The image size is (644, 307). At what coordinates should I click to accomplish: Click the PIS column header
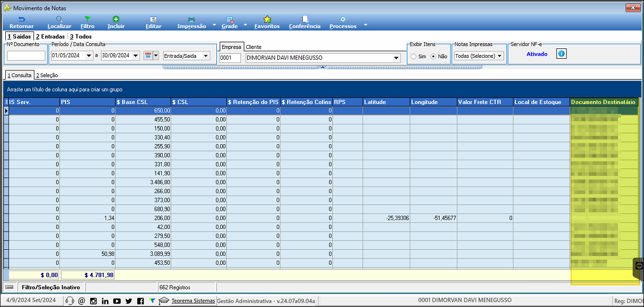[87, 102]
